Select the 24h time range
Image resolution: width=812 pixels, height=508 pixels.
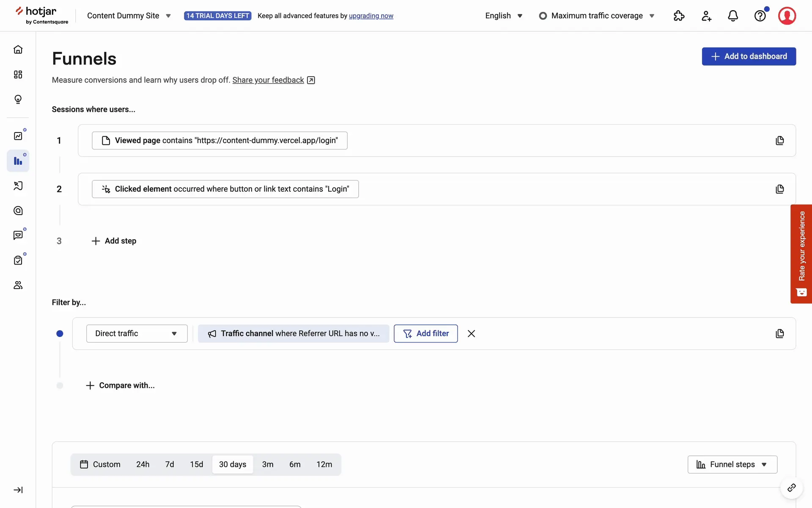coord(143,464)
